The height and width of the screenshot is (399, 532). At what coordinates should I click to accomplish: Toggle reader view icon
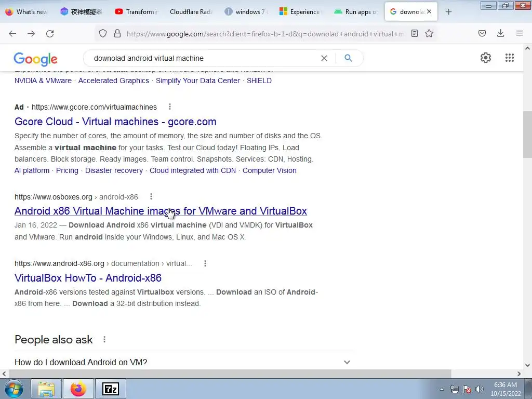coord(414,33)
